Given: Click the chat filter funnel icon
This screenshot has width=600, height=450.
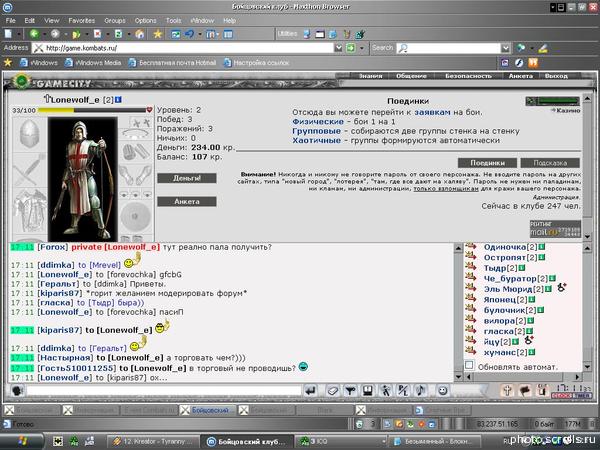Looking at the screenshot, I should [x=350, y=391].
